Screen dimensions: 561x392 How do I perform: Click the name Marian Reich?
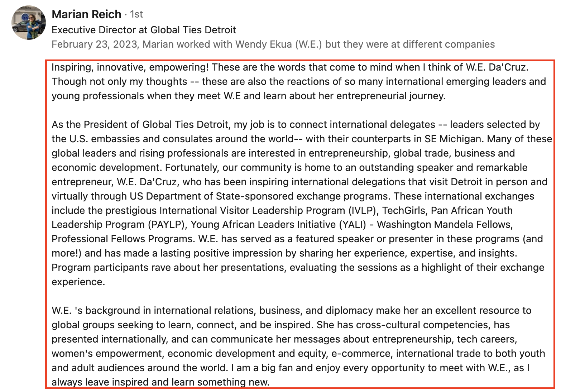pos(86,14)
